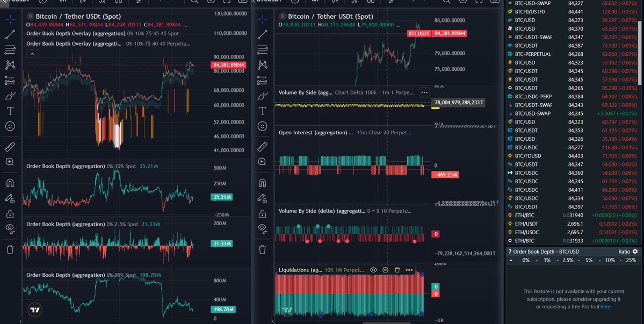Follow the 'here' free Pro trial link

605,307
